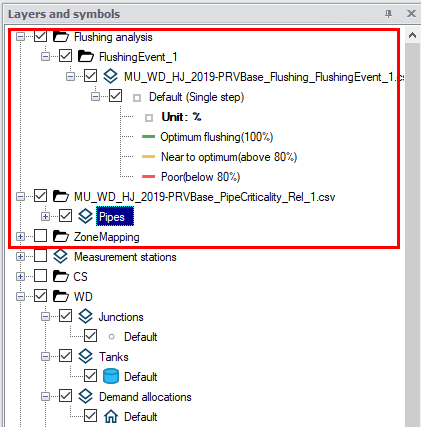The height and width of the screenshot is (427, 421).
Task: Collapse the WD folder node
Action: 20,296
